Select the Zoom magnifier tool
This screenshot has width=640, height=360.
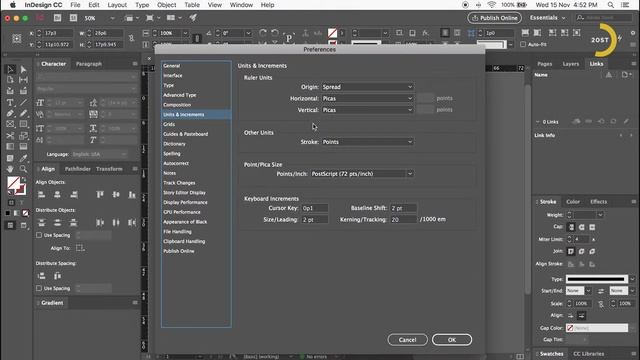[x=23, y=169]
